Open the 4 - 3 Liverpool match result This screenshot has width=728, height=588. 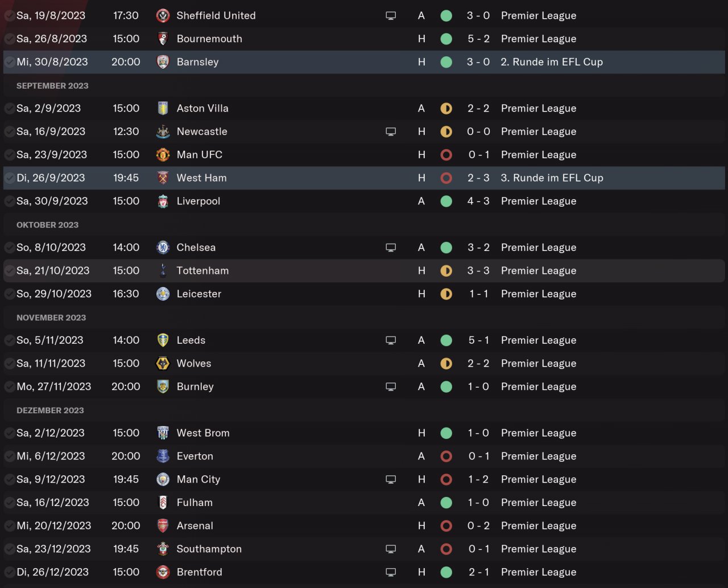[x=478, y=201]
